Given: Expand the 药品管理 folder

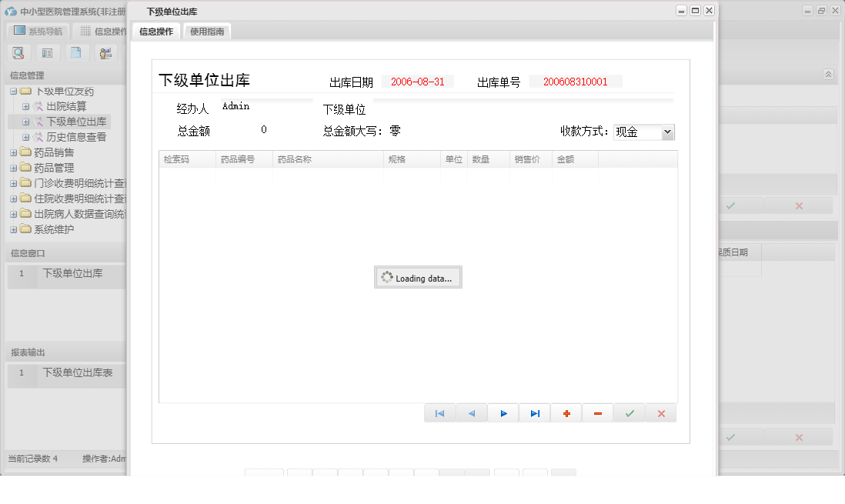Looking at the screenshot, I should click(14, 167).
